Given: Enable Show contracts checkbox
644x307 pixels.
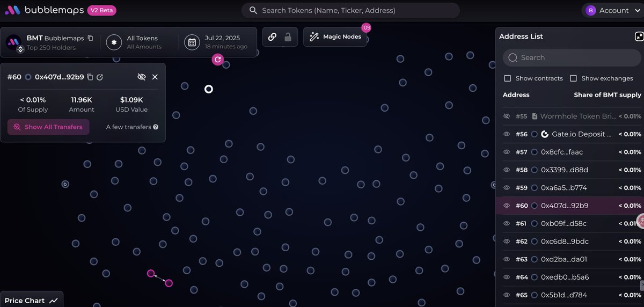Looking at the screenshot, I should click(x=508, y=78).
